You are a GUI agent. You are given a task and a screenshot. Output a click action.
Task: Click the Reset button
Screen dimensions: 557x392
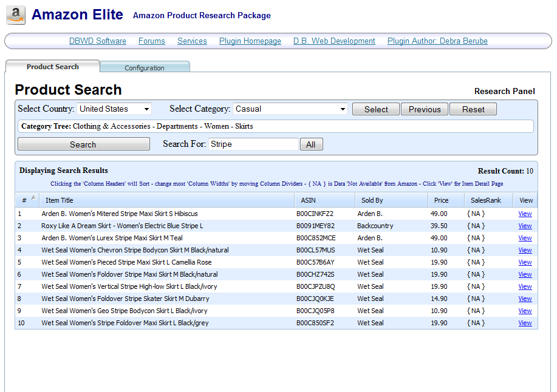473,109
